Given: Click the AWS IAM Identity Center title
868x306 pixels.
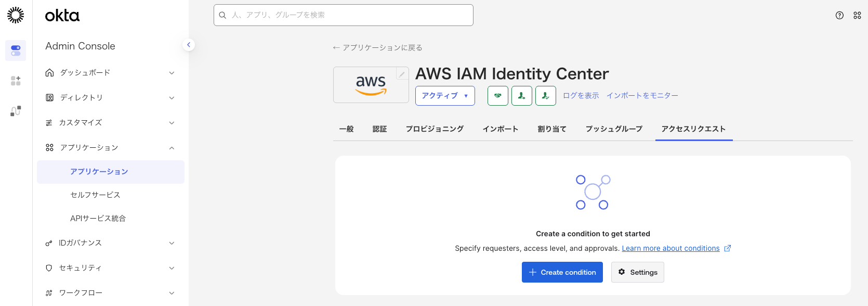Looking at the screenshot, I should (x=512, y=74).
